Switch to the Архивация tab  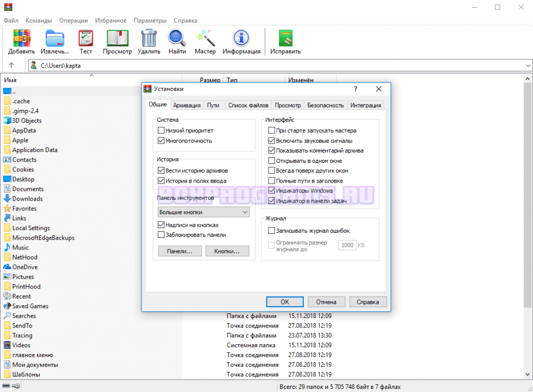point(187,105)
